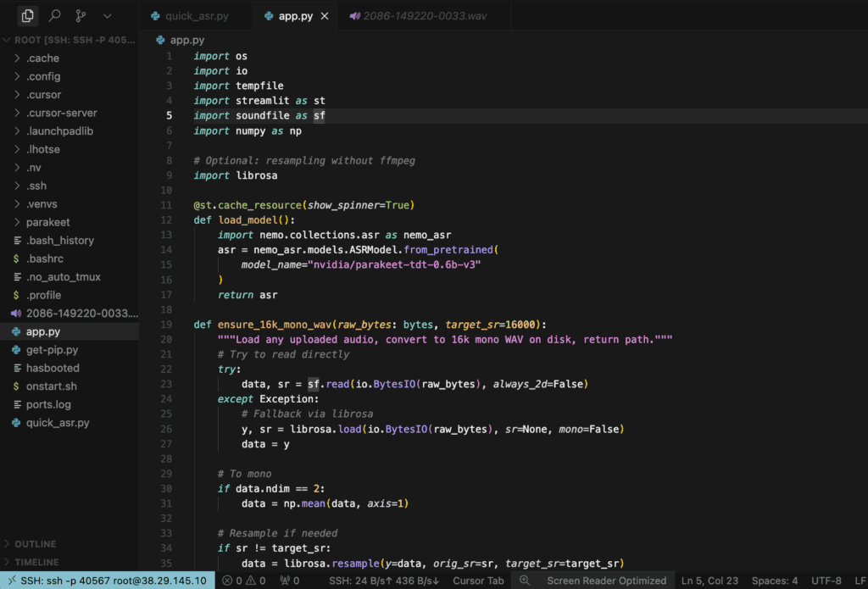Screen dimensions: 868x589
Task: Place cursor on load_model function name
Action: 248,219
